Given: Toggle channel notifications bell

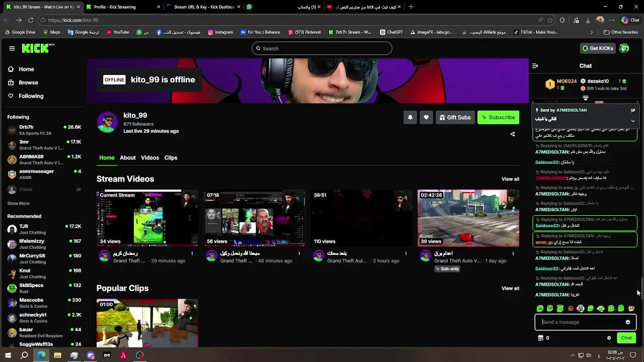Looking at the screenshot, I should point(410,117).
